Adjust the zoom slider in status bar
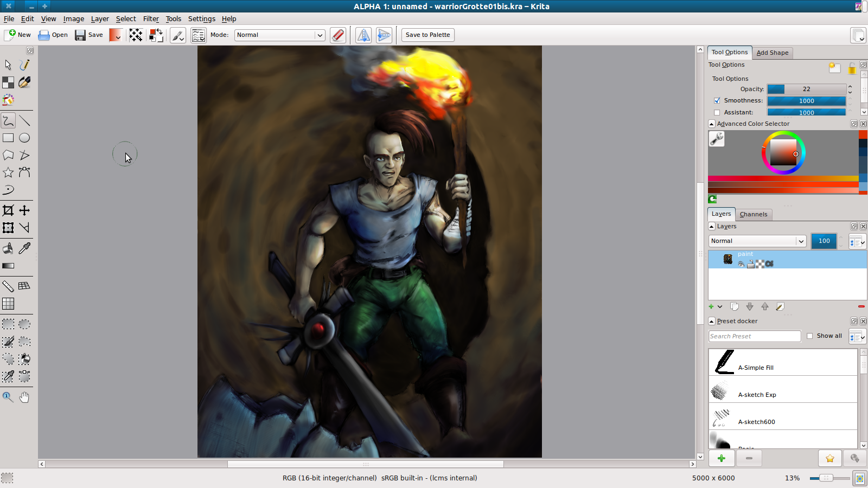This screenshot has height=488, width=868. [829, 478]
